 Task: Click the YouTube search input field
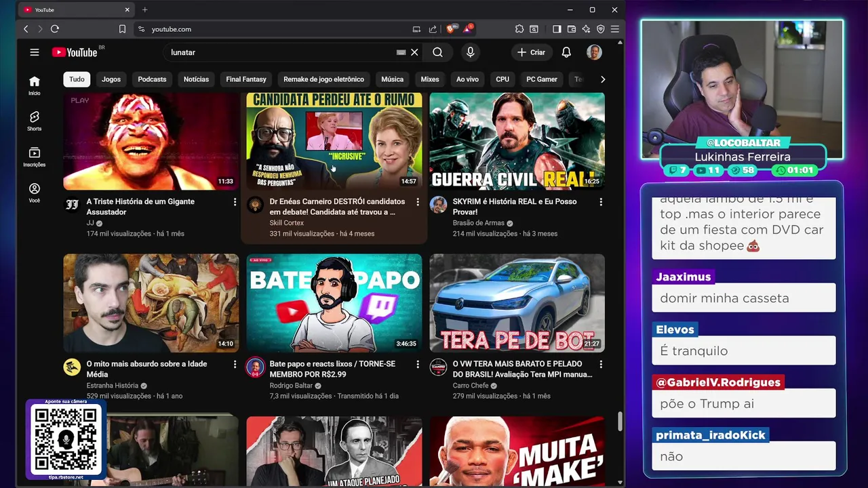281,52
